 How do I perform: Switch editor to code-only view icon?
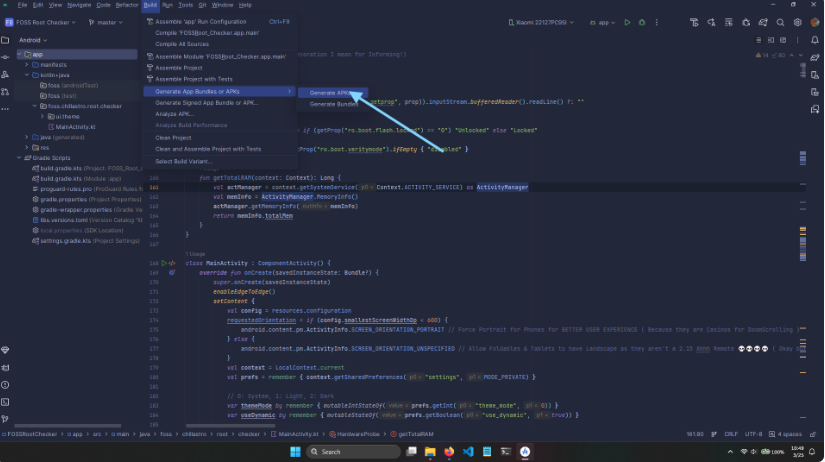(759, 40)
